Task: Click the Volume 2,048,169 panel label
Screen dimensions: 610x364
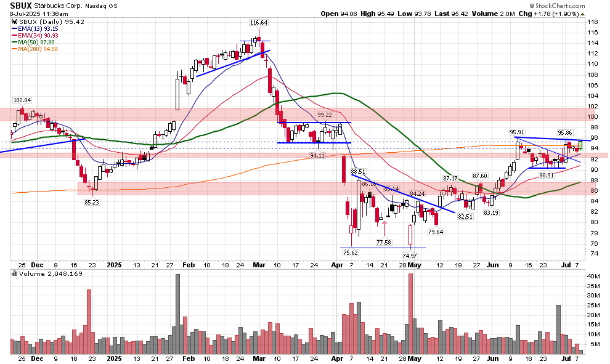Action: tap(50, 273)
